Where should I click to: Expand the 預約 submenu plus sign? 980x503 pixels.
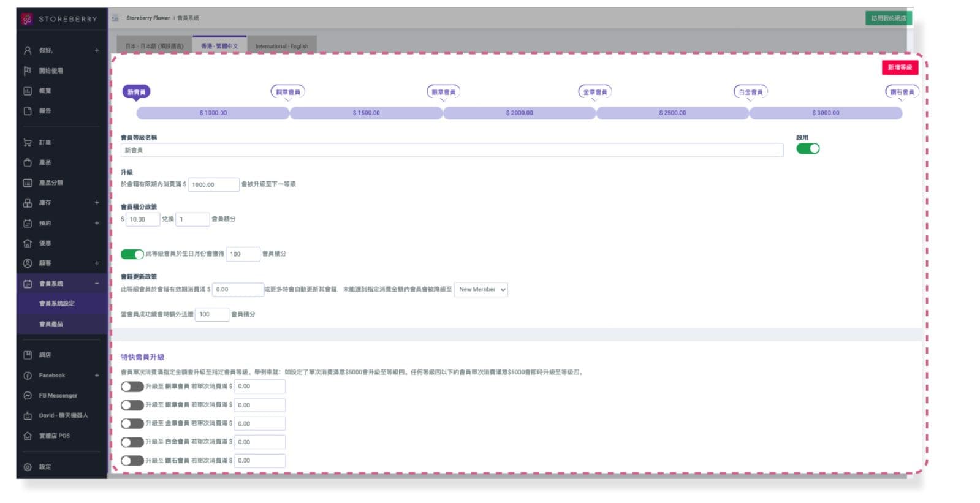pyautogui.click(x=97, y=223)
